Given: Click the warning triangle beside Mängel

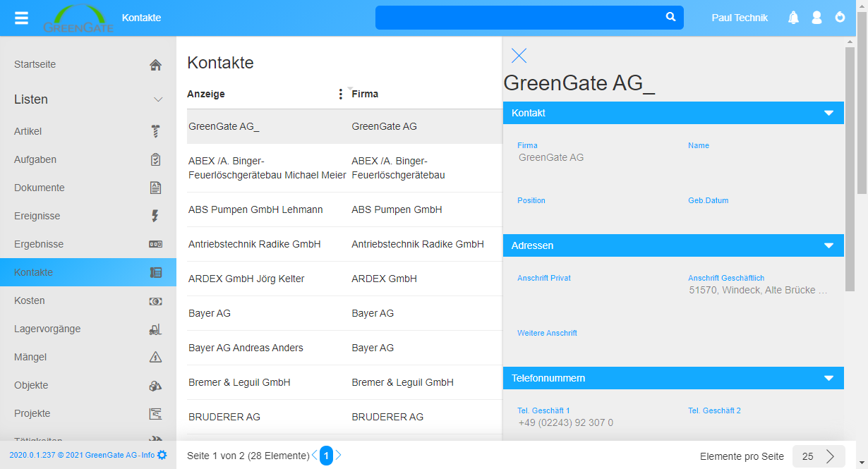Looking at the screenshot, I should tap(156, 357).
